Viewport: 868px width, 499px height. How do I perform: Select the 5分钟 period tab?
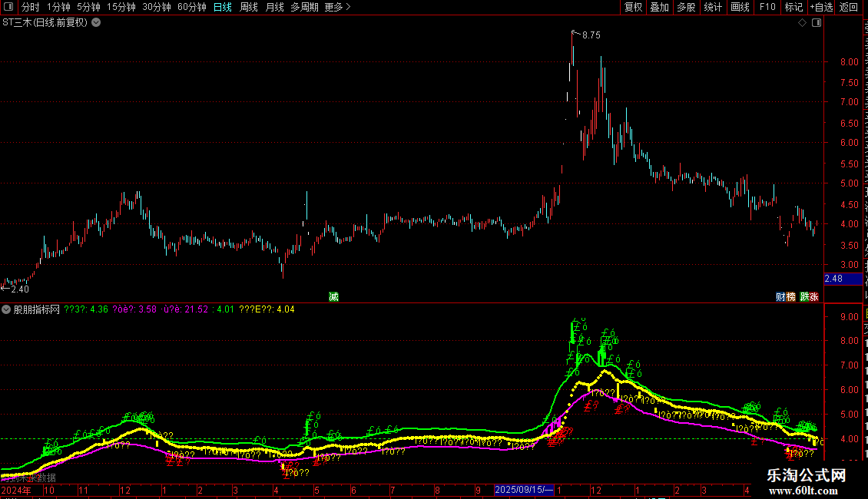click(x=88, y=7)
